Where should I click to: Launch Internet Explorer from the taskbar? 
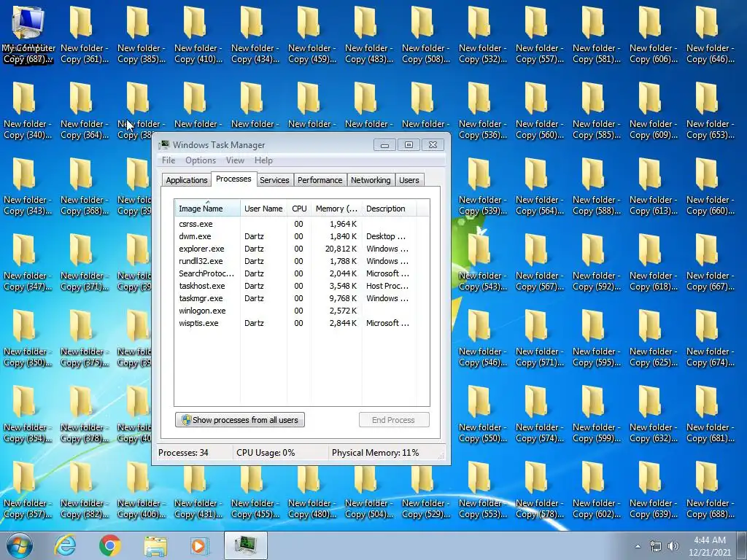click(65, 545)
